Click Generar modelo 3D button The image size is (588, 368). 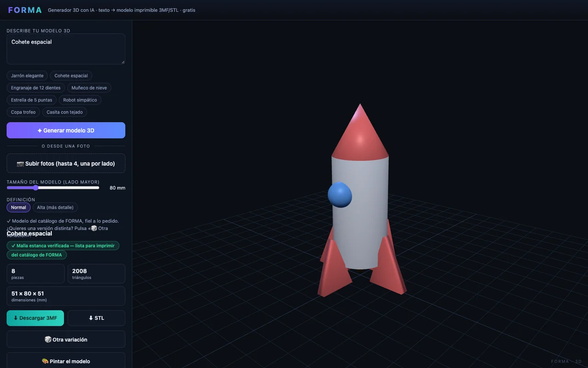66,130
